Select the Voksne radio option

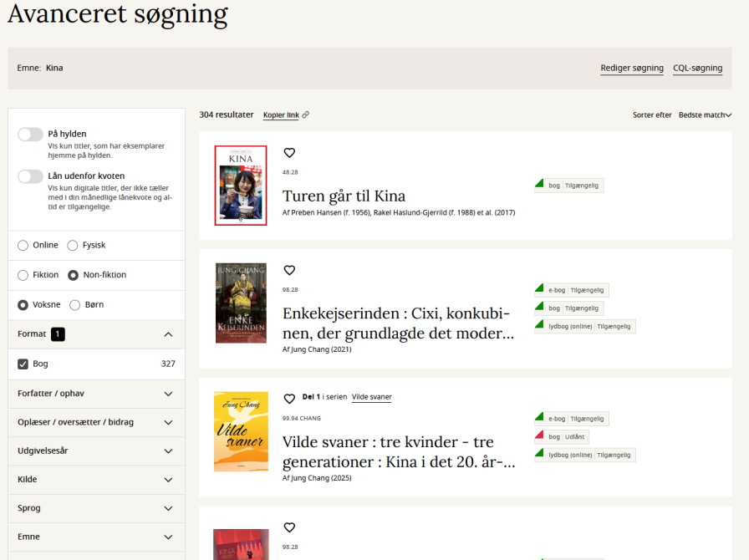tap(23, 305)
